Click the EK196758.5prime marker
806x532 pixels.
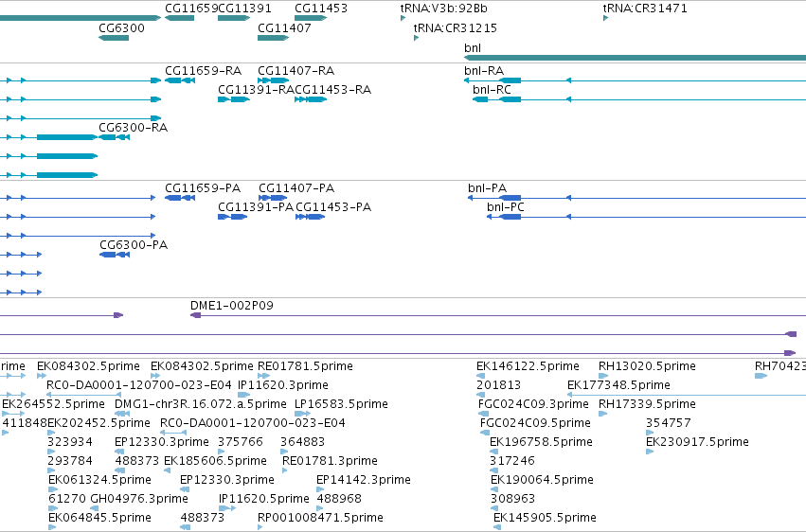point(493,452)
